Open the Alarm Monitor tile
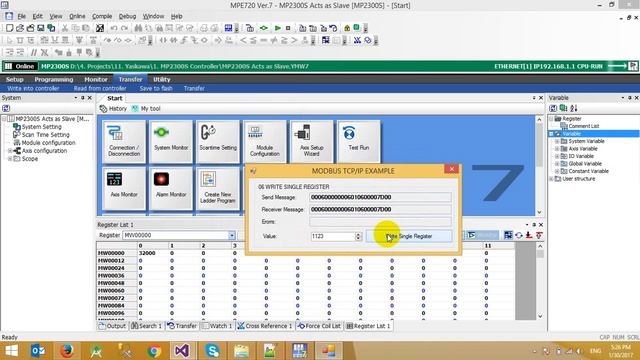 [171, 189]
